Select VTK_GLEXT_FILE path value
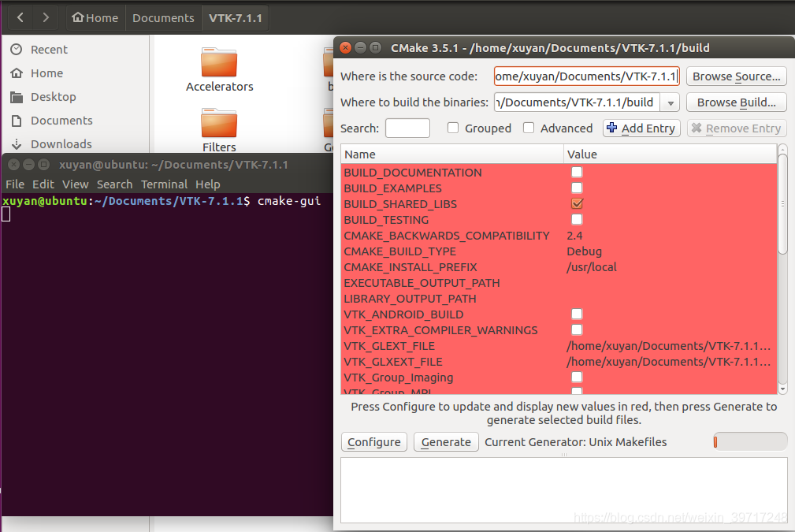This screenshot has height=532, width=795. pyautogui.click(x=668, y=346)
